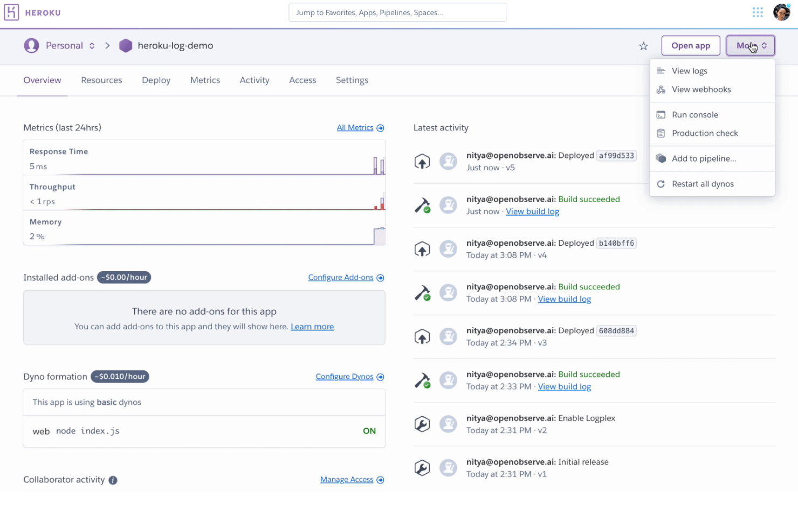Click the Restart all dynos refresh icon
The width and height of the screenshot is (798, 532).
point(661,184)
